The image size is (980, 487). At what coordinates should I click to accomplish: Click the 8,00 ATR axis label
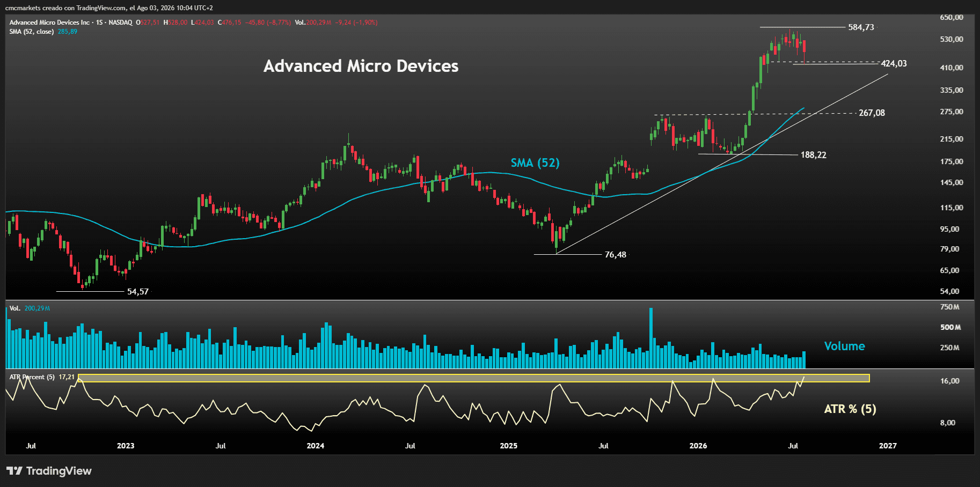[948, 423]
